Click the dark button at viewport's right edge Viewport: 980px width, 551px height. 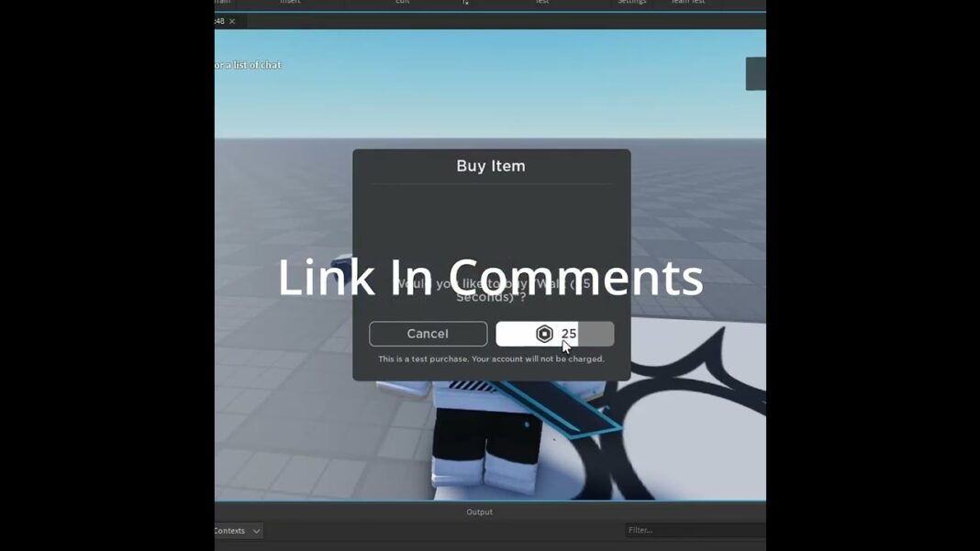coord(755,73)
